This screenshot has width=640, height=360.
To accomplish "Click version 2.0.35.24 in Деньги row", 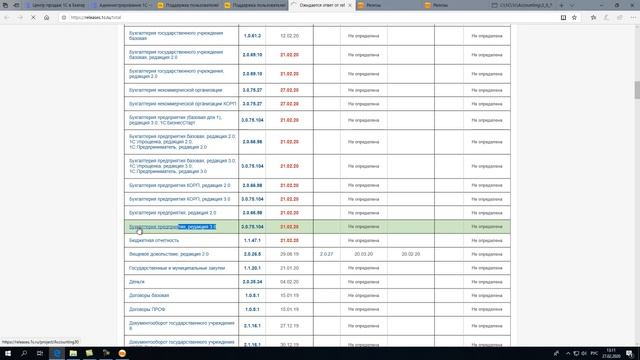I will click(252, 282).
